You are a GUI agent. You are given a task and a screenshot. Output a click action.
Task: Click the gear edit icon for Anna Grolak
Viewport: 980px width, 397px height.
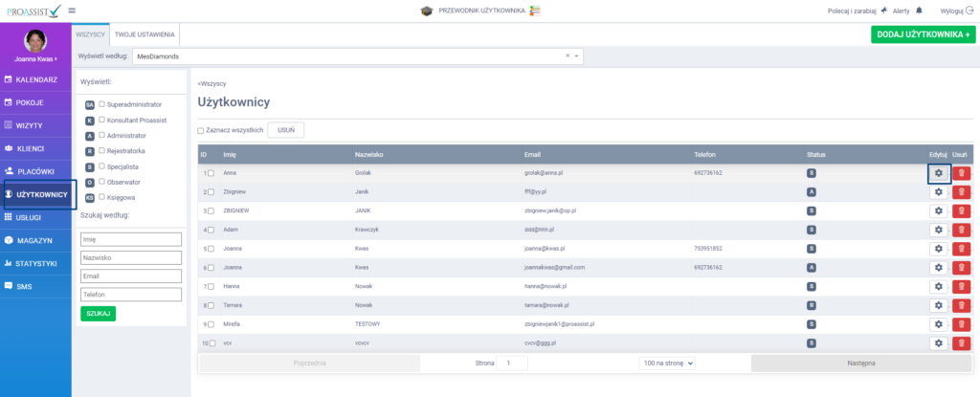pyautogui.click(x=938, y=173)
